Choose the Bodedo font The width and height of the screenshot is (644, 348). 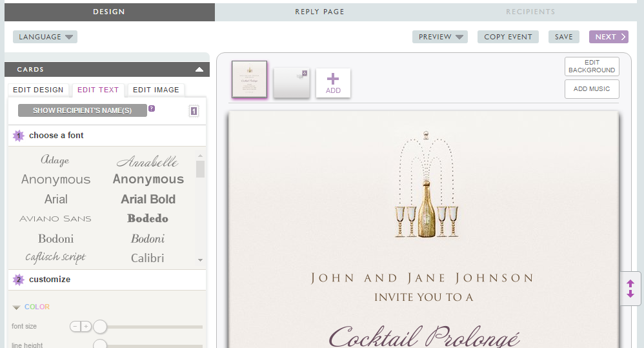pyautogui.click(x=148, y=218)
